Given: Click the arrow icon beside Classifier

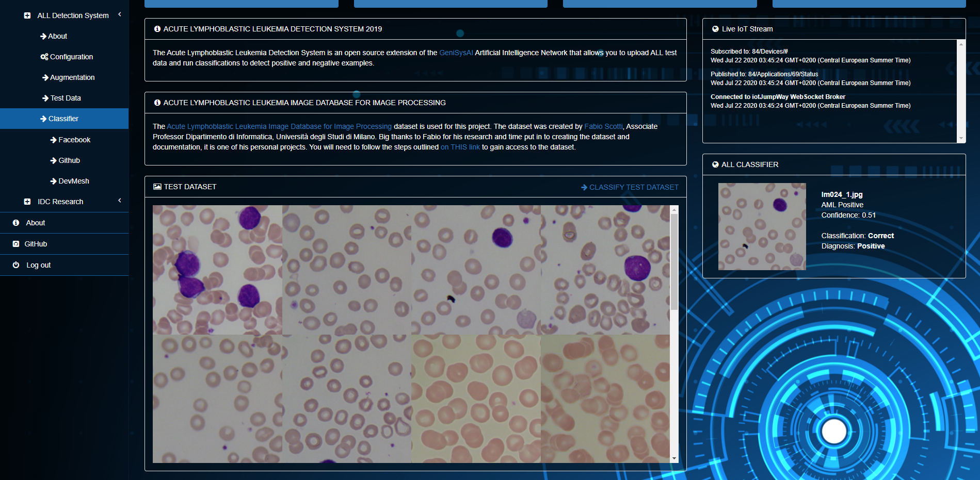Looking at the screenshot, I should pos(43,119).
